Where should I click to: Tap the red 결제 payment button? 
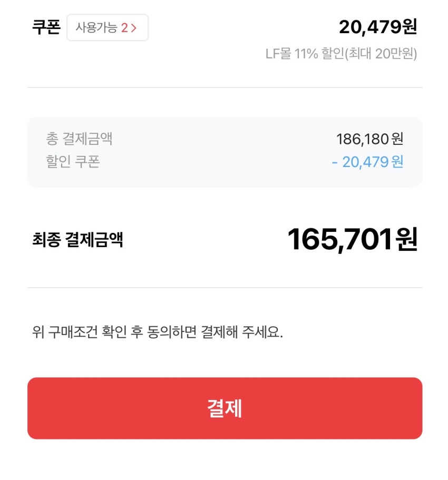(x=225, y=408)
